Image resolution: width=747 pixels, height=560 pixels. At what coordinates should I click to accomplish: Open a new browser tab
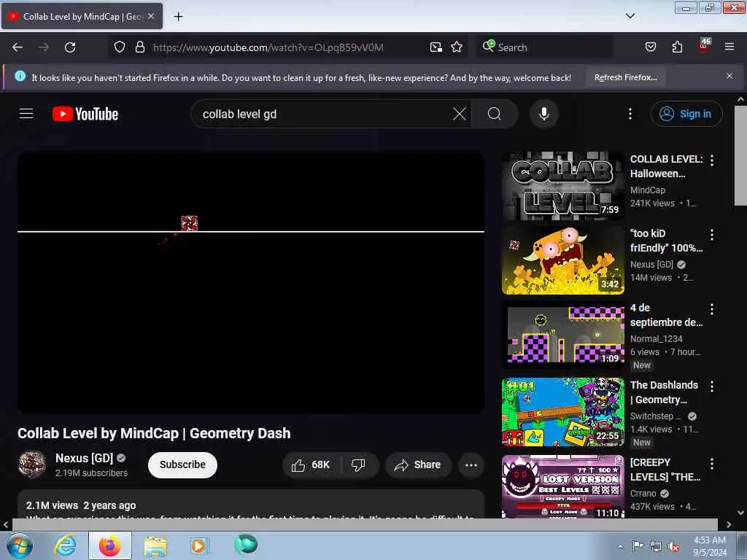178,17
